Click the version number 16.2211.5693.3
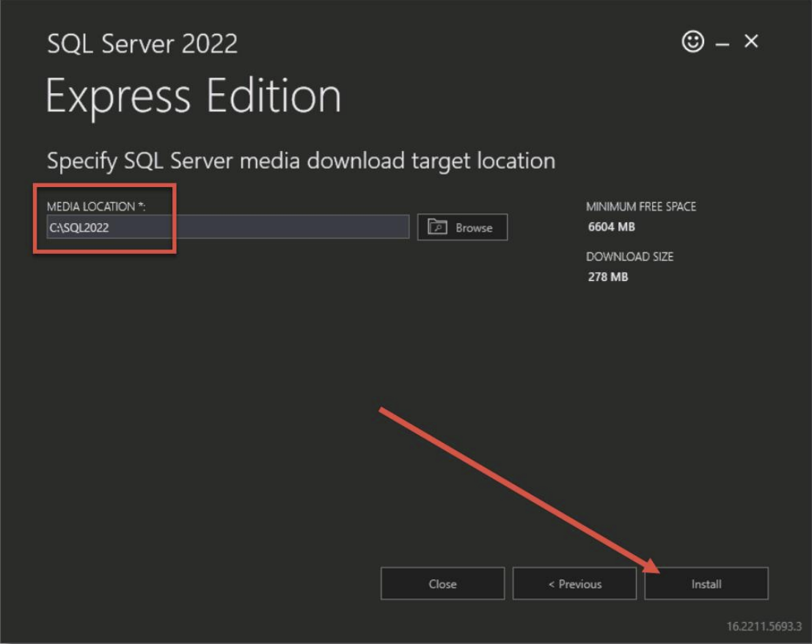Screen dimensions: 812x644 click(x=764, y=626)
